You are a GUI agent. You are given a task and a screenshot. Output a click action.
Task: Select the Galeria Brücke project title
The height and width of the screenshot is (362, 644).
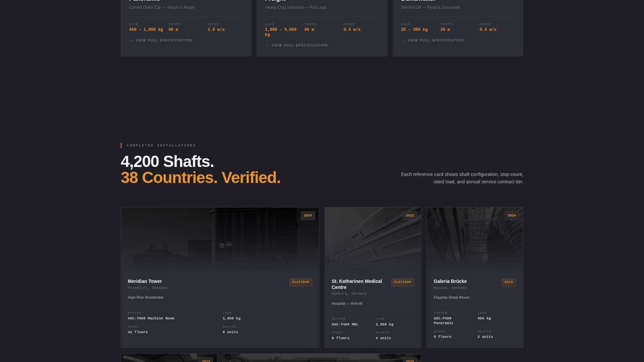click(x=450, y=281)
